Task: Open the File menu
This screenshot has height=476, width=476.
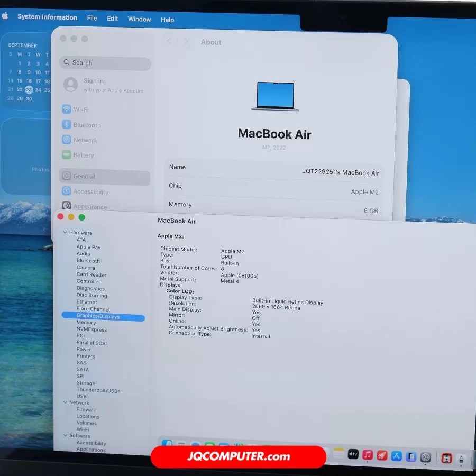Action: (92, 18)
